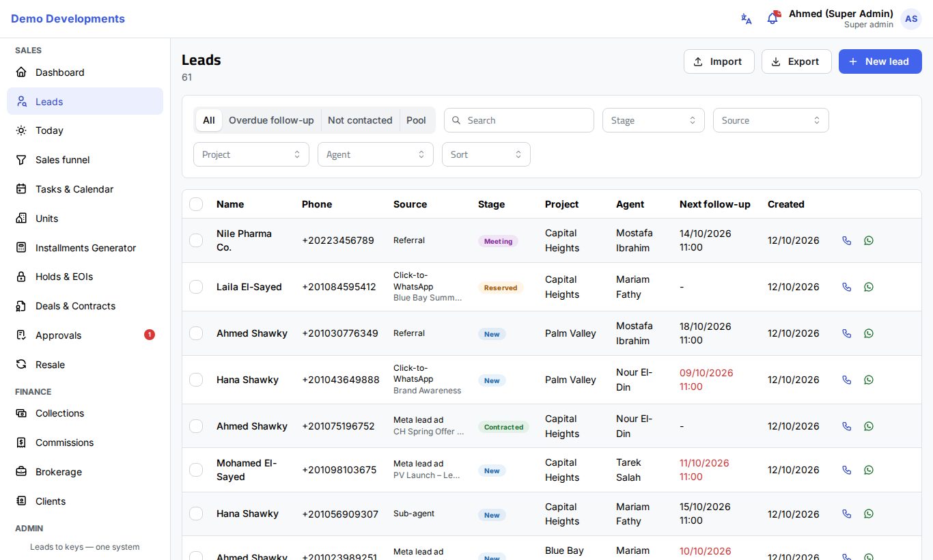Open the Agent filter dropdown
Image resolution: width=933 pixels, height=560 pixels.
click(376, 154)
